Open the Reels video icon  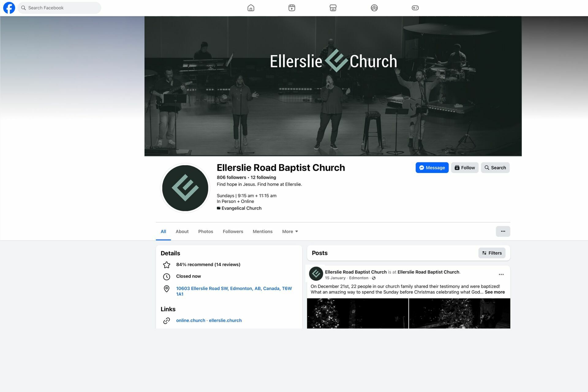292,8
